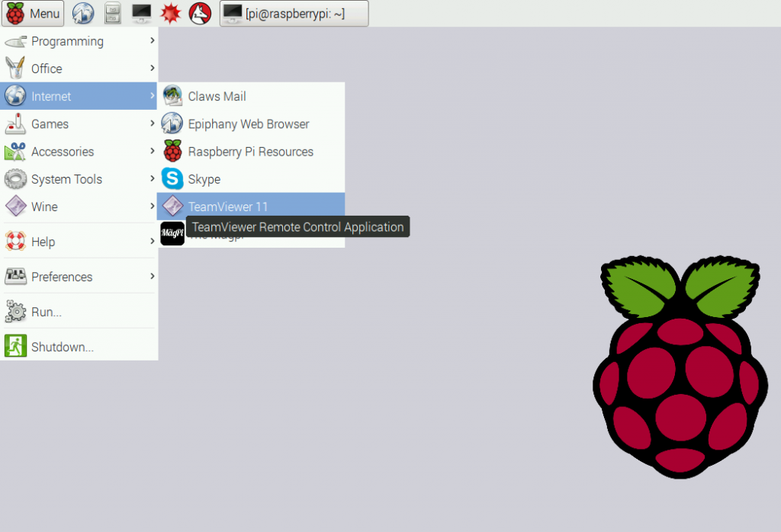Expand the Wine submenu arrow
This screenshot has height=532, width=781.
(153, 206)
